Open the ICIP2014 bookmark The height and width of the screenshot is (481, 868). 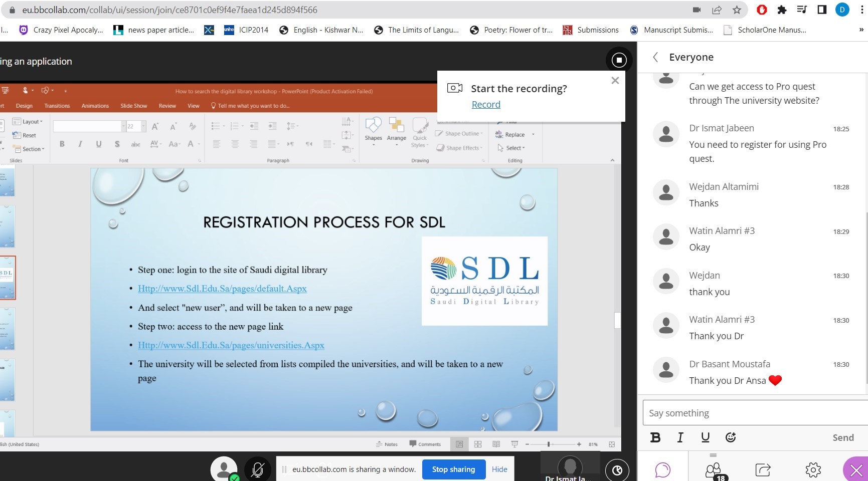pos(246,30)
